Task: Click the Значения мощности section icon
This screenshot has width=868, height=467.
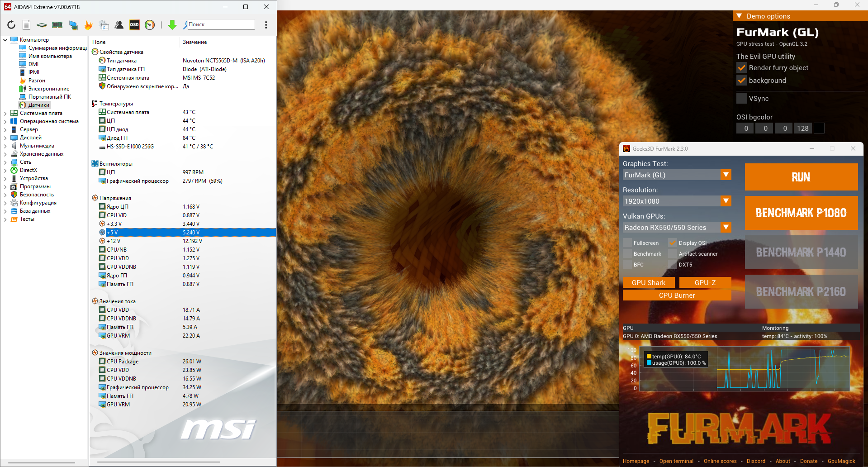Action: click(95, 353)
